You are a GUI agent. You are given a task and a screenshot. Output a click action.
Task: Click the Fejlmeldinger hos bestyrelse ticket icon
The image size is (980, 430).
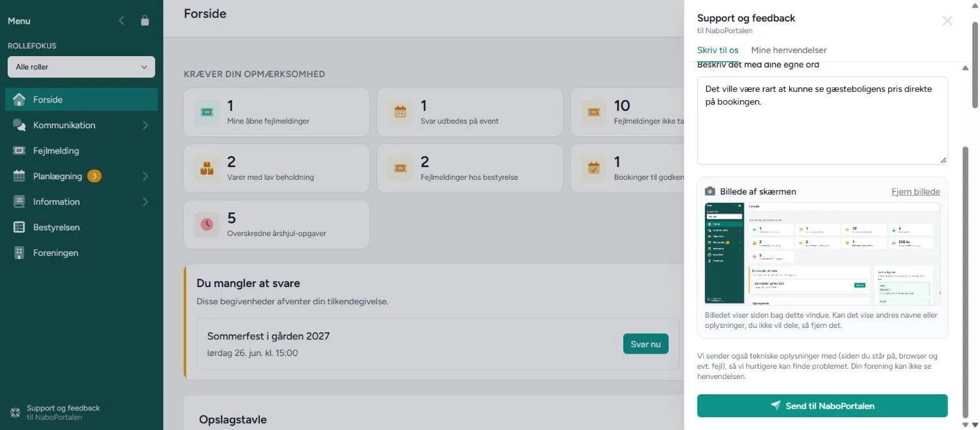point(400,168)
